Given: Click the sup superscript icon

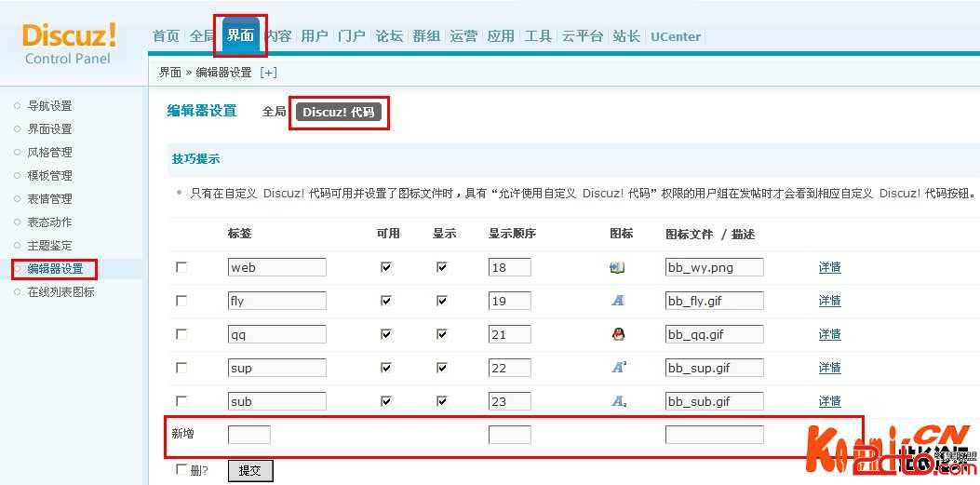Looking at the screenshot, I should [618, 368].
